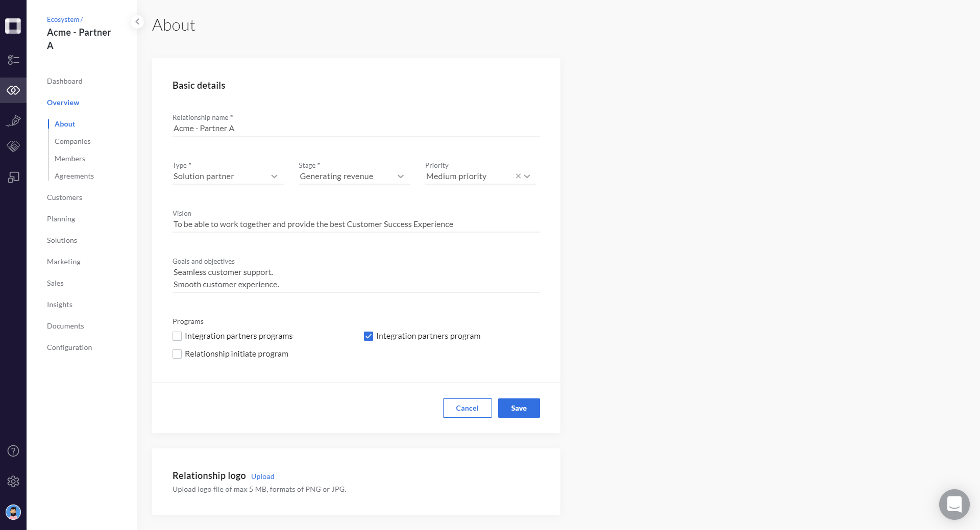This screenshot has height=530, width=980.
Task: Check the Integration partners programs box
Action: click(177, 336)
